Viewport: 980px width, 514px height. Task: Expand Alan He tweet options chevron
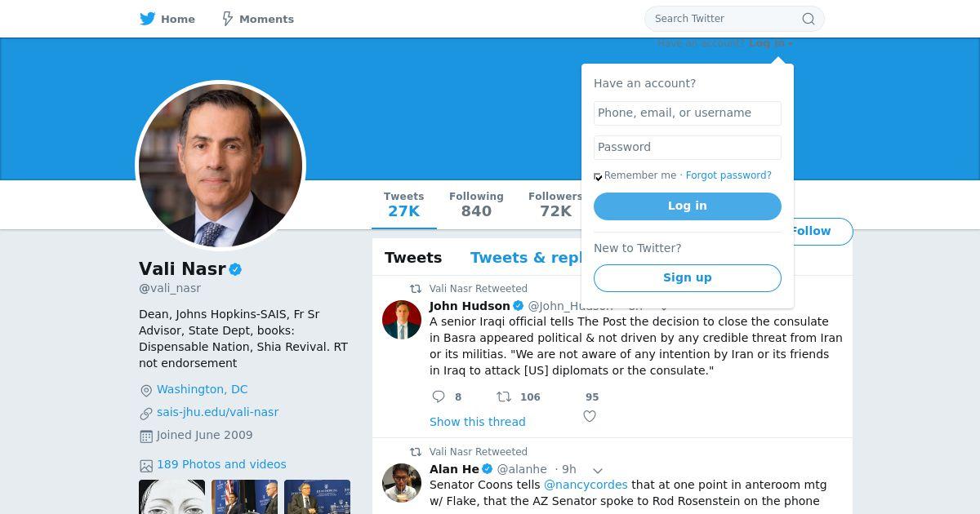coord(598,470)
